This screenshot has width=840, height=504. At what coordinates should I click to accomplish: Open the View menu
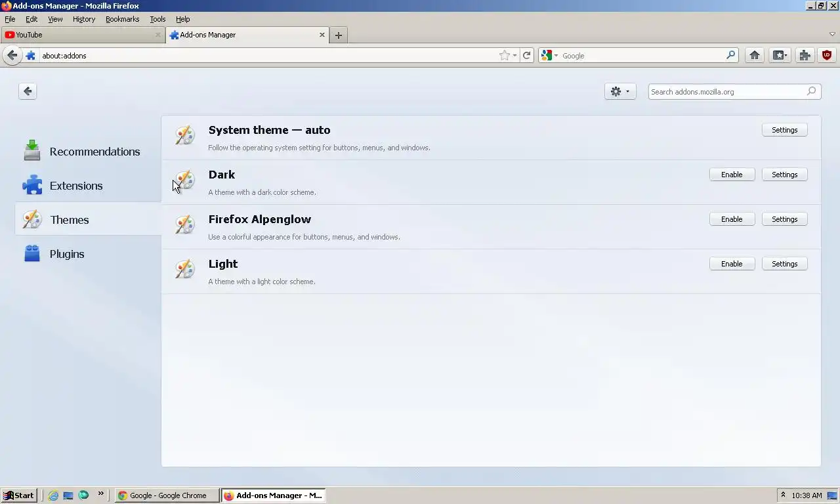(55, 19)
